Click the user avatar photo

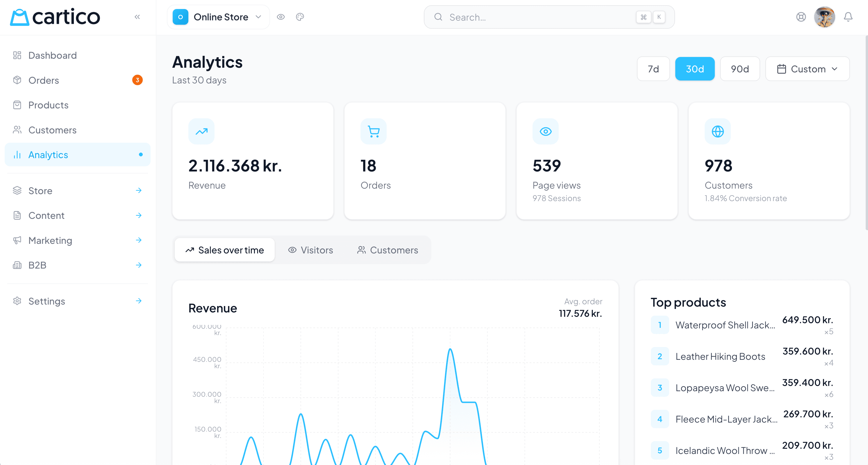[x=824, y=17]
